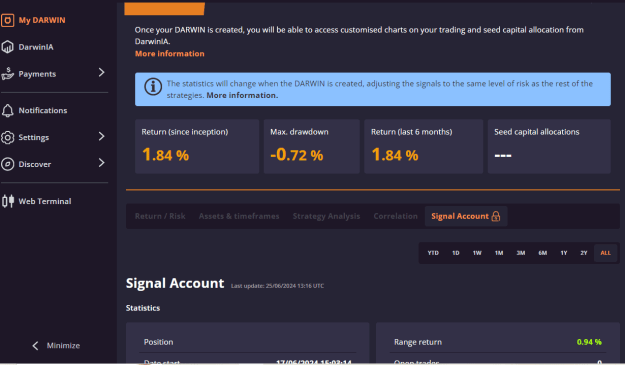Click the Signal Account heading
Screen dimensions: 625x365
coord(175,283)
